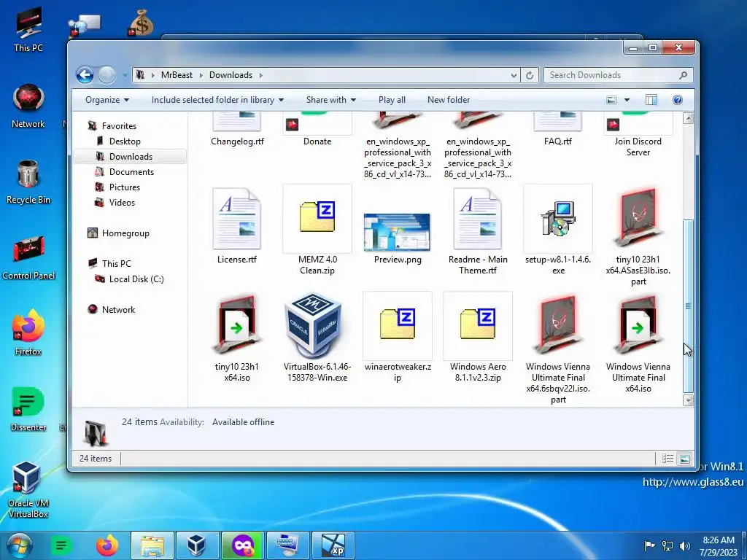Click the disabled Forward navigation arrow
The image size is (747, 560).
click(x=107, y=75)
